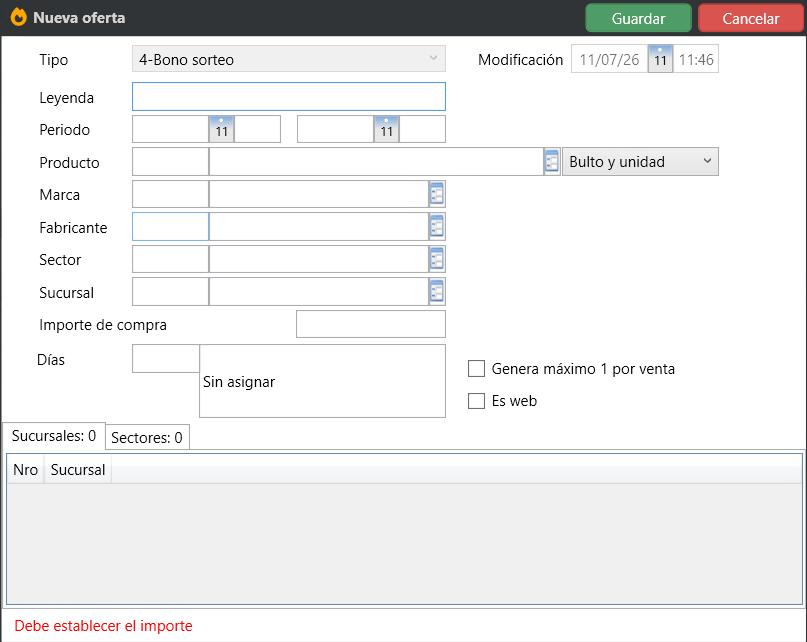Focus the Leyenda text field
Image resolution: width=807 pixels, height=642 pixels.
[x=289, y=97]
